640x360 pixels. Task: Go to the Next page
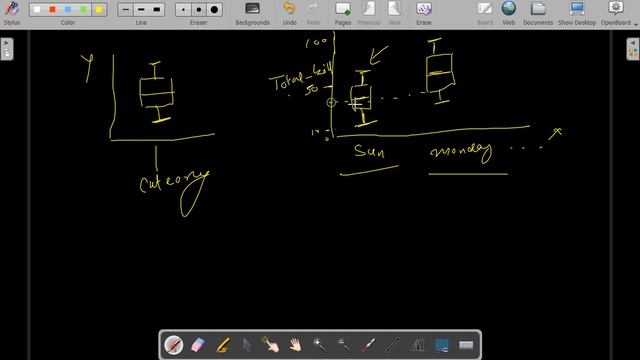pyautogui.click(x=394, y=13)
